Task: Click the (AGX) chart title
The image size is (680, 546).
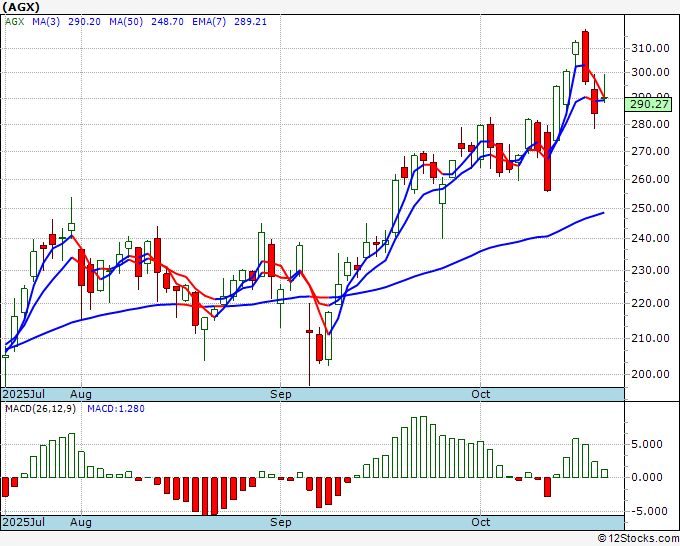Action: pyautogui.click(x=21, y=7)
